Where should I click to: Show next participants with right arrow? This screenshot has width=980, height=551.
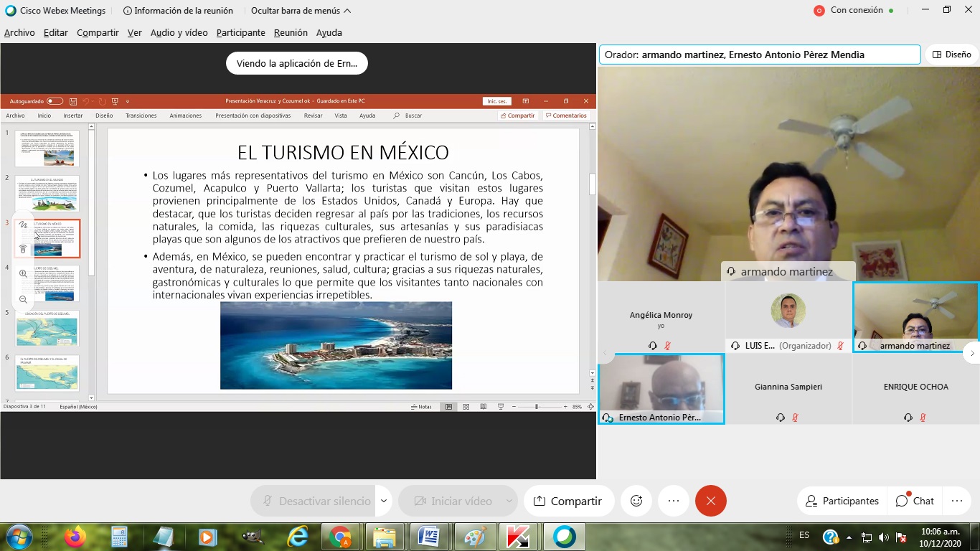(972, 352)
